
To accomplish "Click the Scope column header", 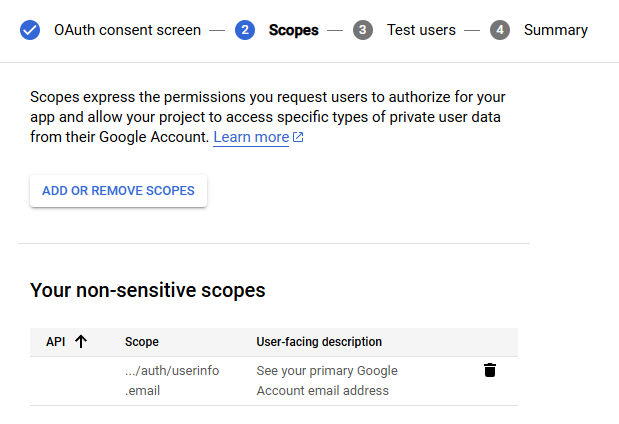I will [x=142, y=342].
